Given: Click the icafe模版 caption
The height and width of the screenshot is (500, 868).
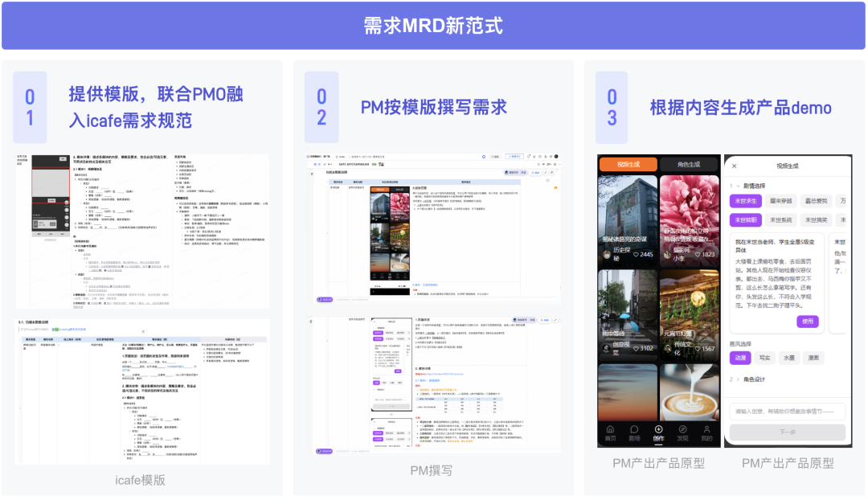Looking at the screenshot, I should click(x=140, y=480).
